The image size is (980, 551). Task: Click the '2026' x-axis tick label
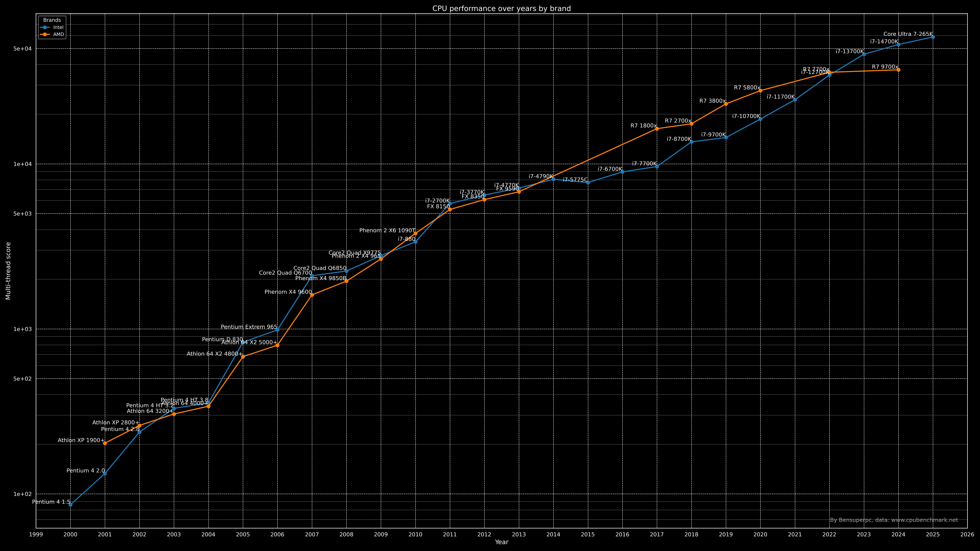click(x=967, y=535)
